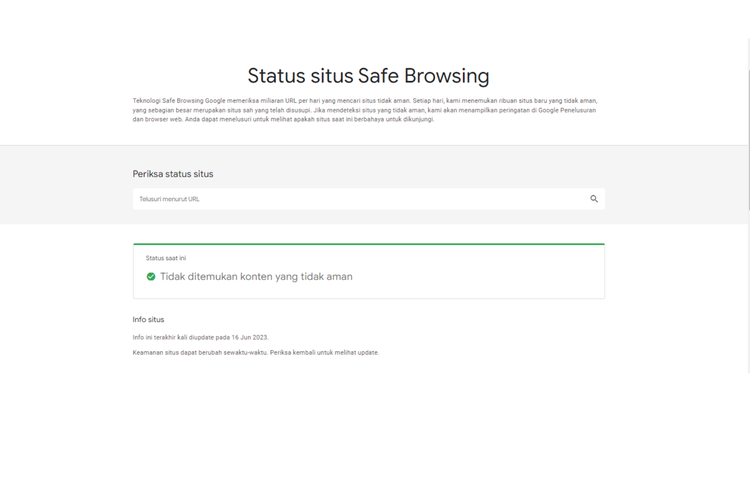750x500 pixels.
Task: Click the green bar atop status card
Action: click(x=369, y=244)
